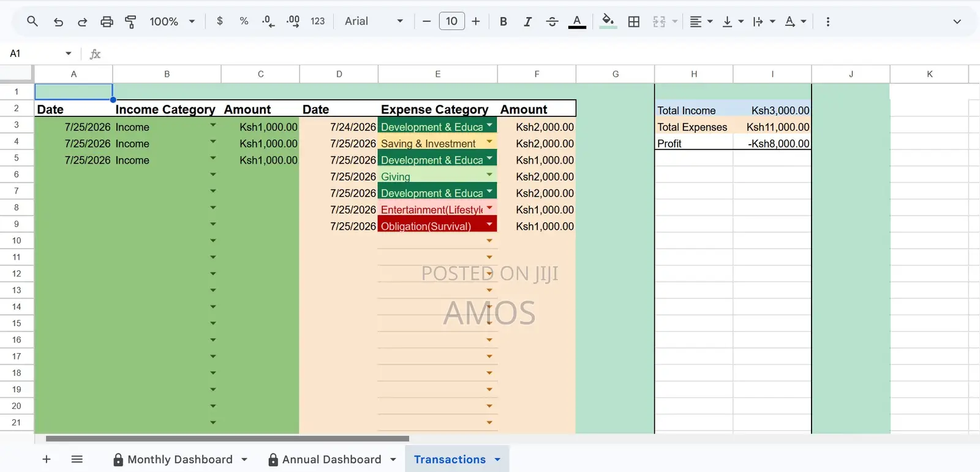980x472 pixels.
Task: Select the Total Expenses label cell
Action: [x=694, y=127]
